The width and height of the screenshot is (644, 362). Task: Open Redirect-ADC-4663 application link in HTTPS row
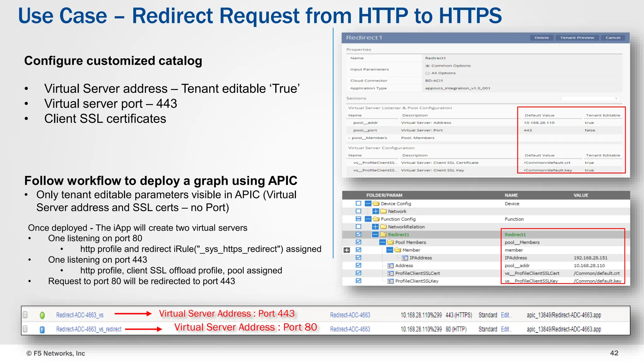350,315
